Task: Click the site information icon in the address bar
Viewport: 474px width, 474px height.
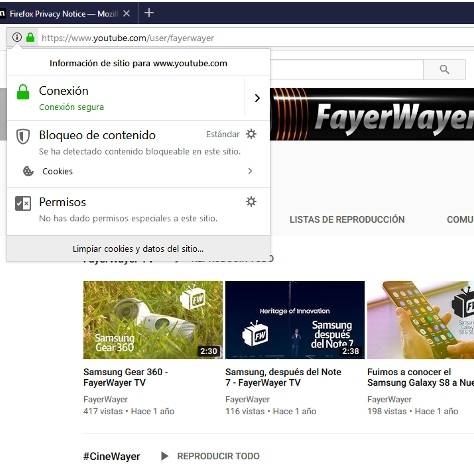Action: pos(17,37)
